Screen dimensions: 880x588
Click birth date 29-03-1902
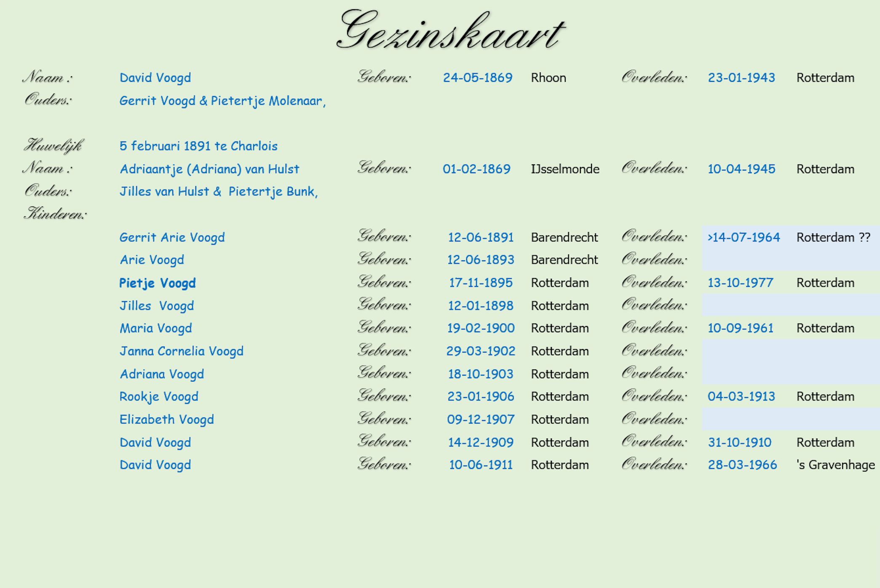click(x=481, y=351)
